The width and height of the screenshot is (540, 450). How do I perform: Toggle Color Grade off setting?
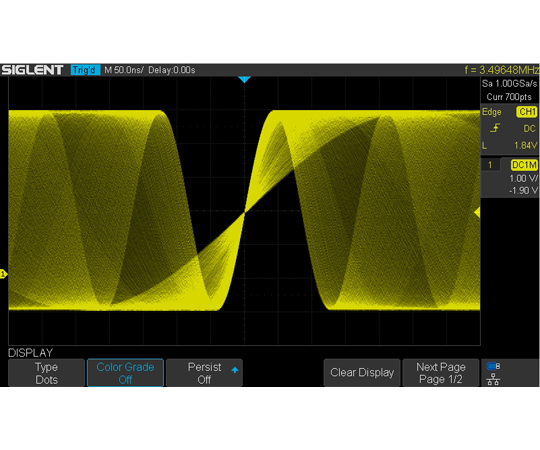click(x=125, y=373)
